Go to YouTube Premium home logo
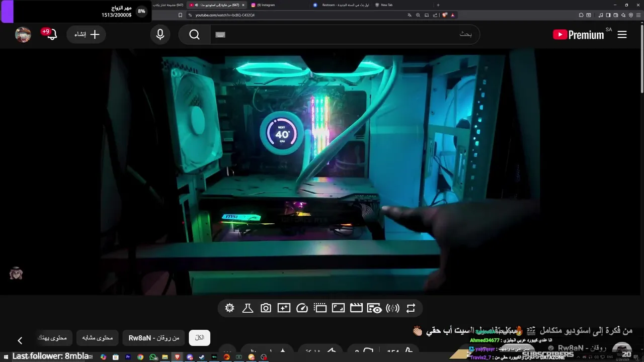The image size is (644, 362). pyautogui.click(x=578, y=35)
